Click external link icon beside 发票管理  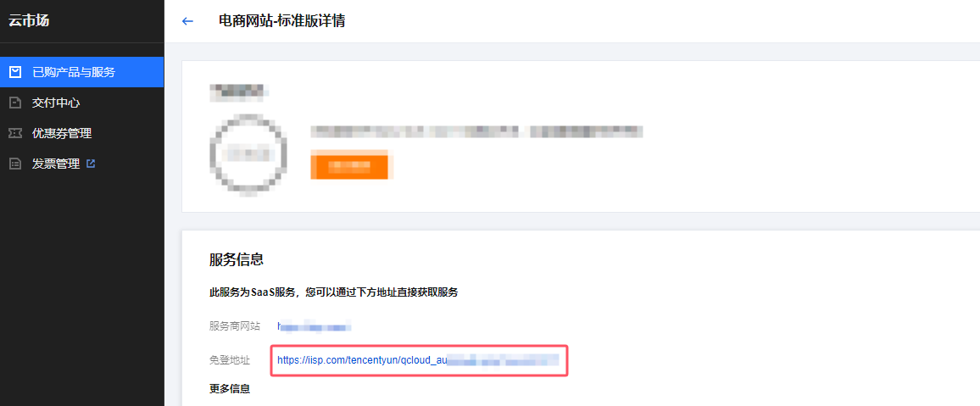click(x=91, y=164)
